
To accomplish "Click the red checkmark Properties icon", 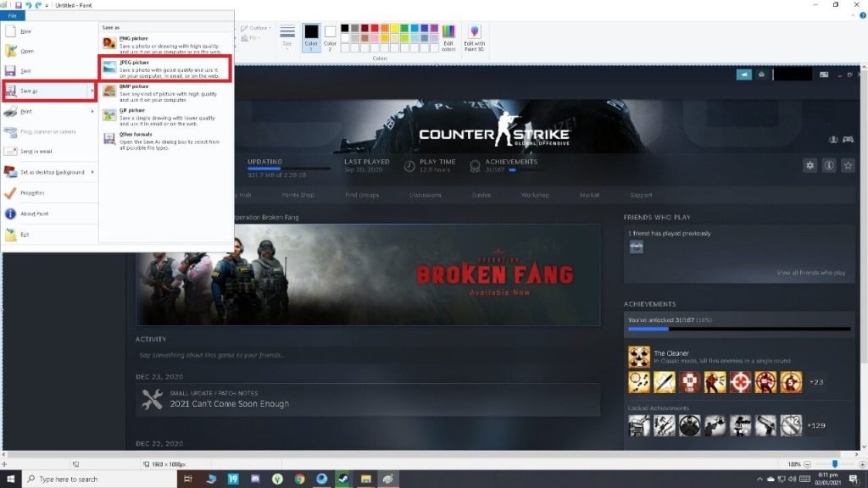I will pos(10,192).
